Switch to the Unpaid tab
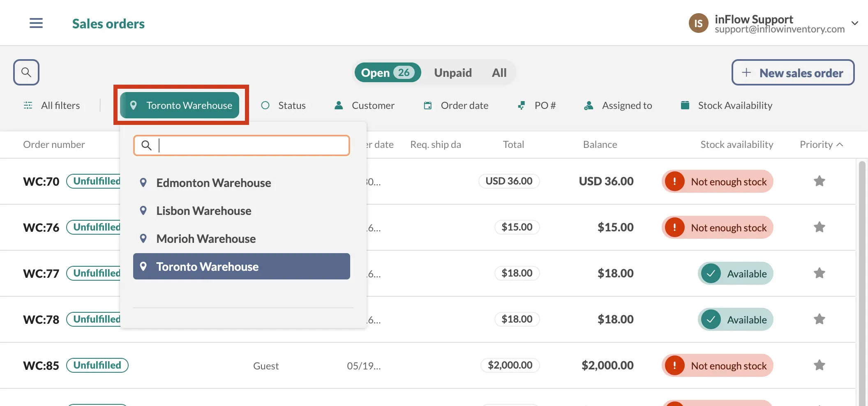This screenshot has height=406, width=868. coord(453,73)
